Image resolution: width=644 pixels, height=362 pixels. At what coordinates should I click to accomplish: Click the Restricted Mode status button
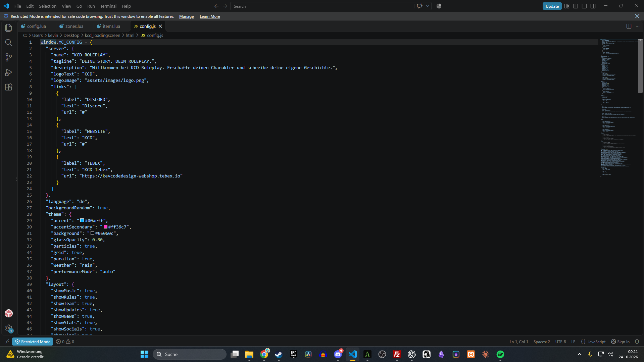[x=33, y=342]
